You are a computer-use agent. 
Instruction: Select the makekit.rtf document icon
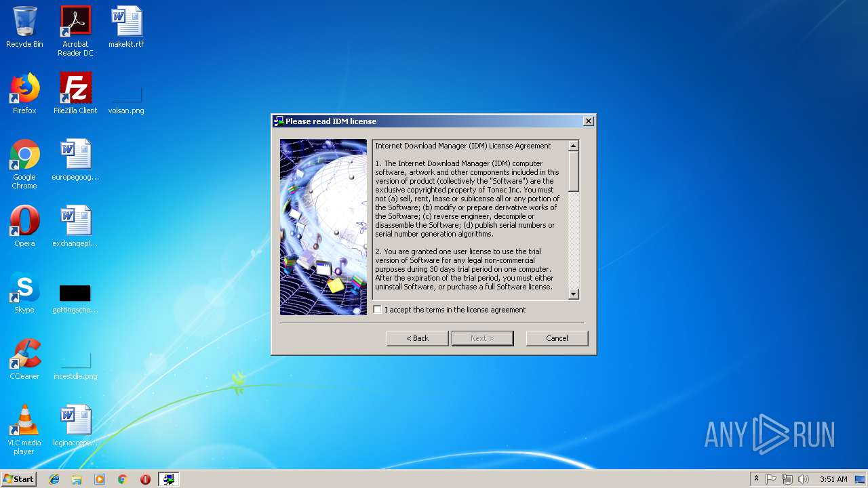(126, 27)
